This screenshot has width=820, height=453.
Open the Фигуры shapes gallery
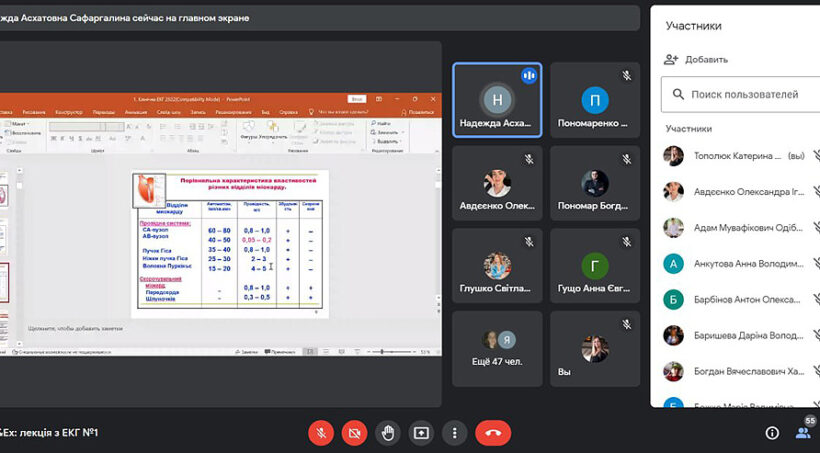coord(249,130)
